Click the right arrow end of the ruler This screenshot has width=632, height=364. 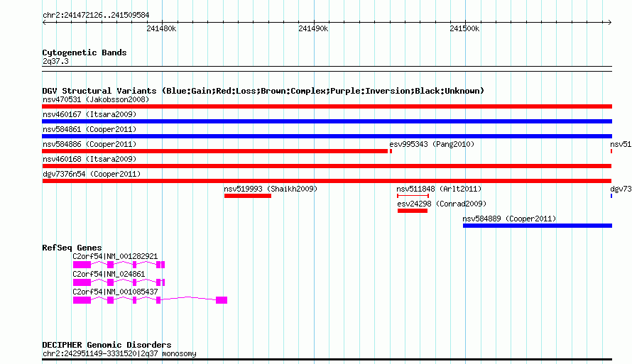tap(610, 23)
